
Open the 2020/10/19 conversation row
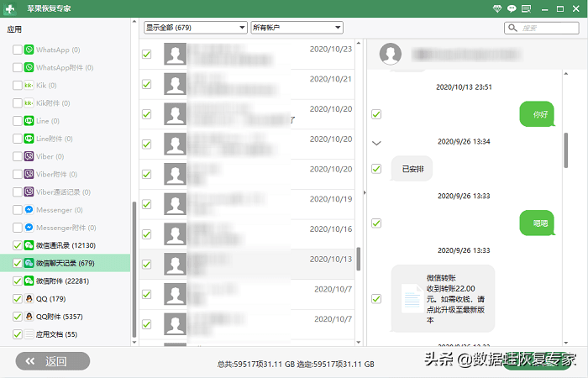pyautogui.click(x=247, y=204)
